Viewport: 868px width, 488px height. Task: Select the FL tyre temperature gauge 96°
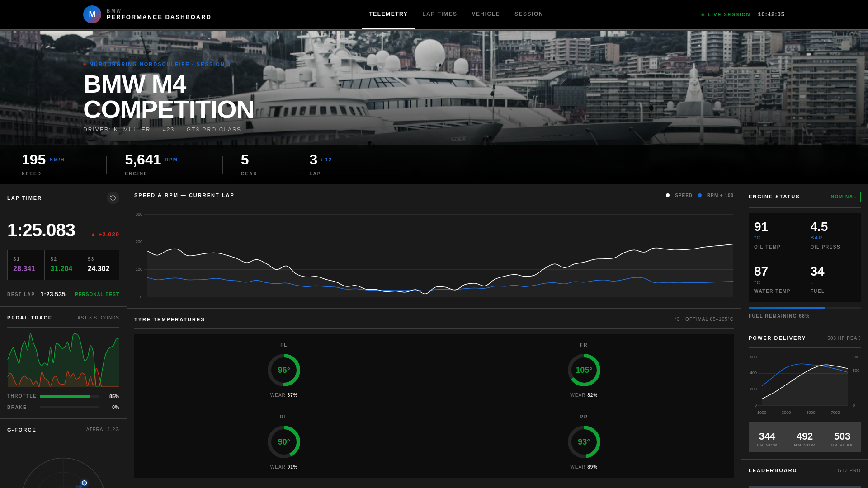[284, 370]
